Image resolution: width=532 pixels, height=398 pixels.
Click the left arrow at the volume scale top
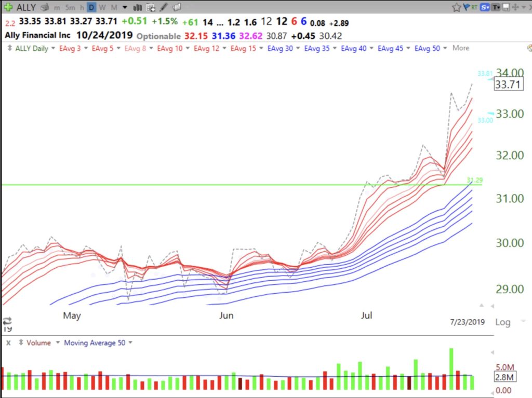point(493,352)
